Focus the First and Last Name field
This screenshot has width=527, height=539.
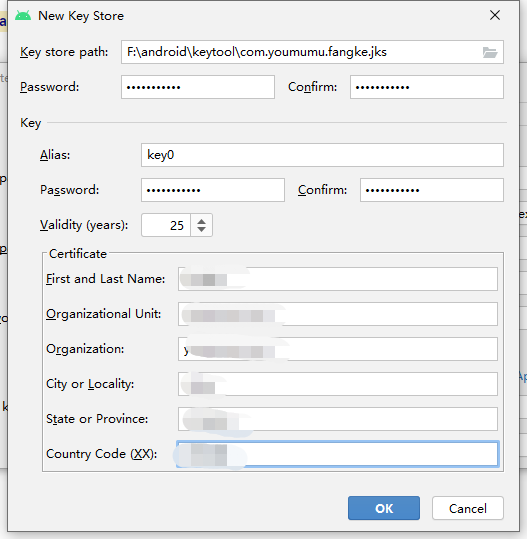point(338,279)
